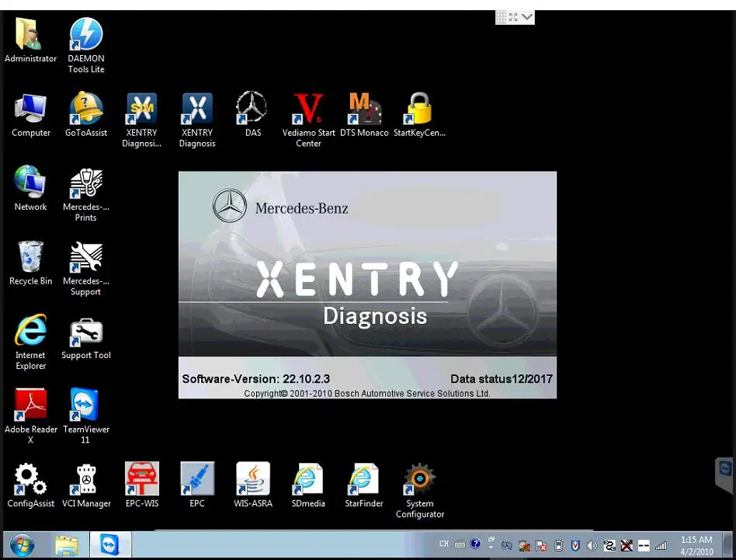
Task: Click grid grip on remote toolbar
Action: [x=502, y=17]
